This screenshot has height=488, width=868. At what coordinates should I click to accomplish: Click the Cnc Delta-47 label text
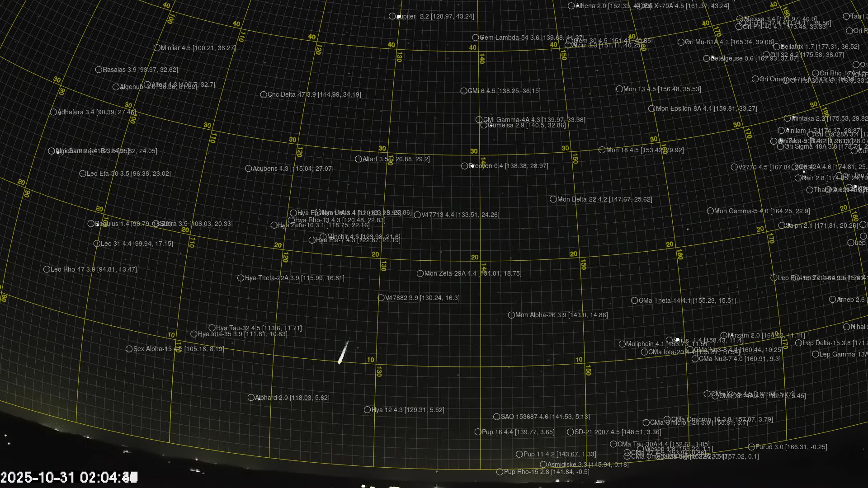314,95
